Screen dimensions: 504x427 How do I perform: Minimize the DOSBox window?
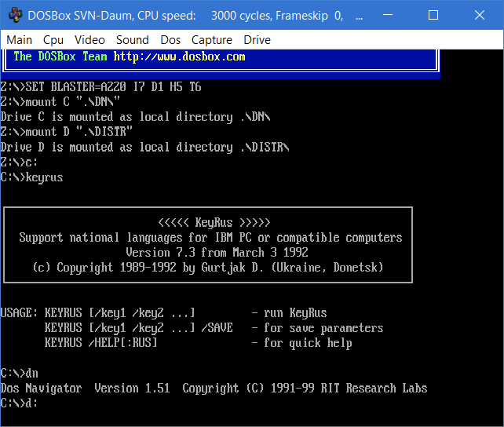pyautogui.click(x=388, y=15)
